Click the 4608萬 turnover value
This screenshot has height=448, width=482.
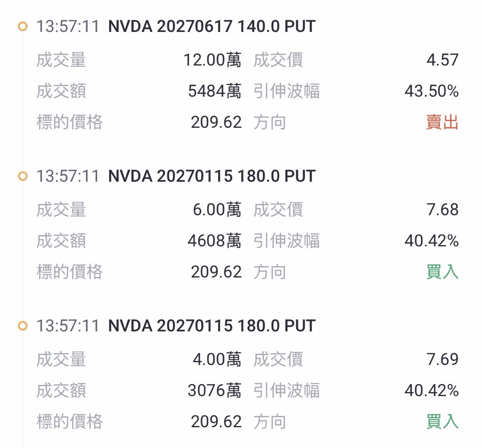coord(214,241)
